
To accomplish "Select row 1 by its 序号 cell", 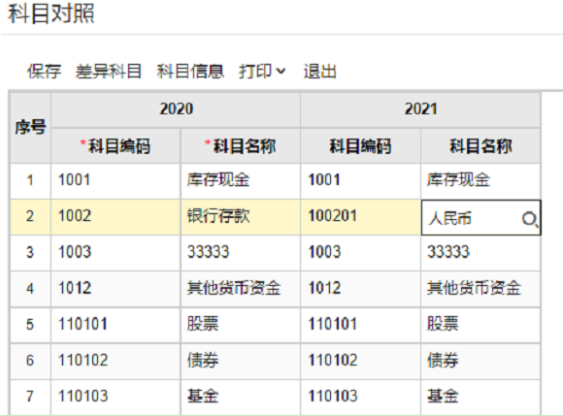I will click(30, 180).
